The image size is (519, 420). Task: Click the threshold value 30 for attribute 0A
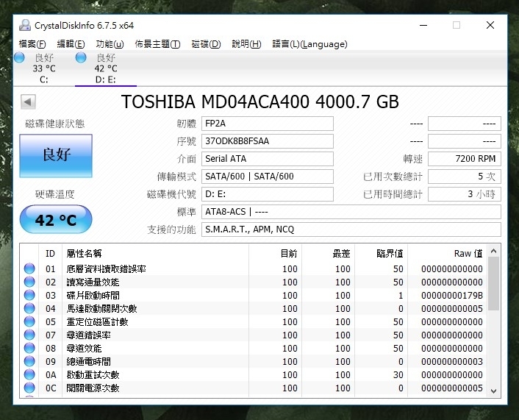(x=398, y=374)
